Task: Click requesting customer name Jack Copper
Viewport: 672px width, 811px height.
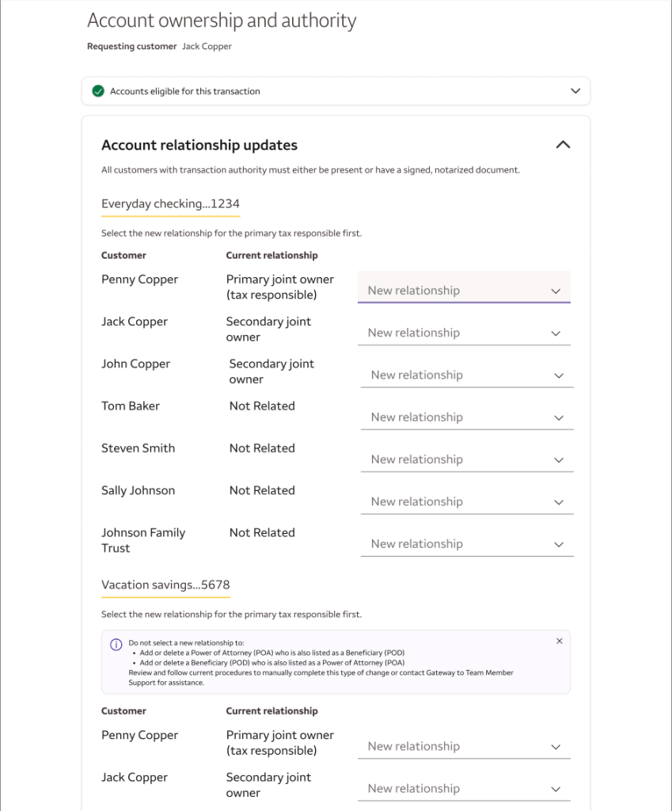Action: tap(207, 47)
